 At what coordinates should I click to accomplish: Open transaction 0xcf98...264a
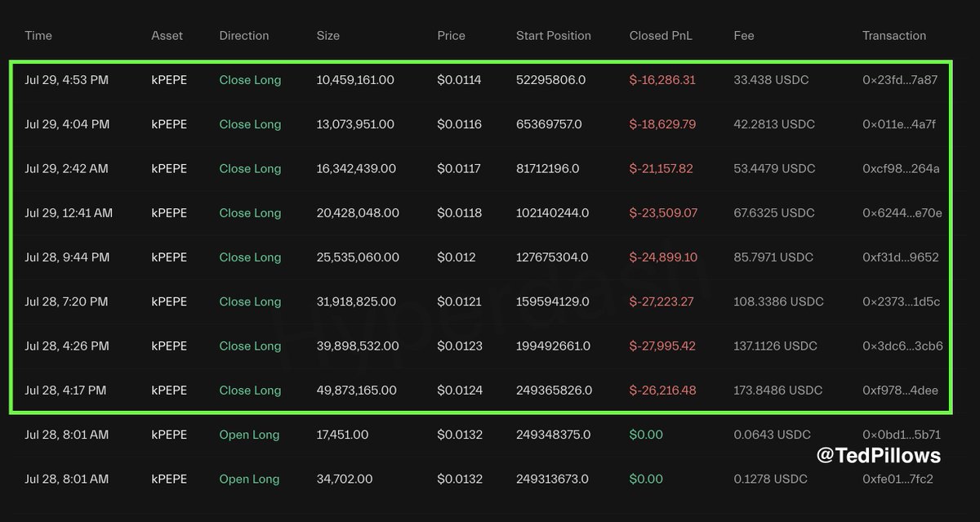901,168
